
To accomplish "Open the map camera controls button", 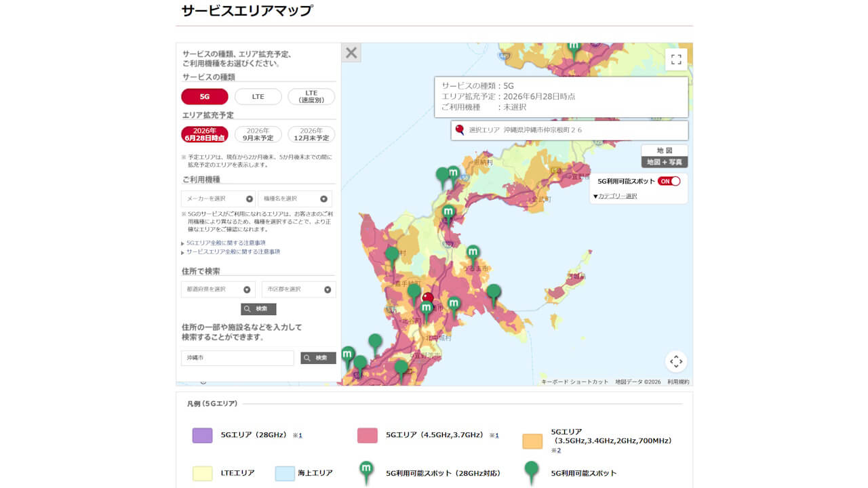I will pos(676,361).
